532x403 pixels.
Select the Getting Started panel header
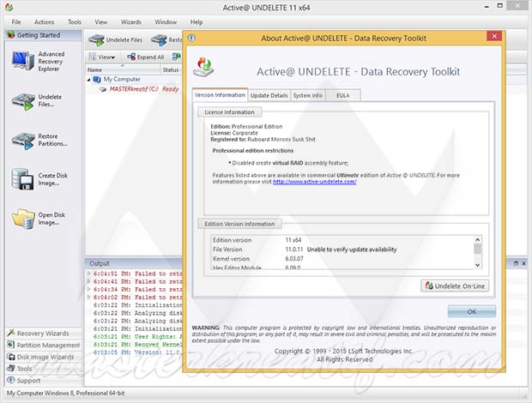[x=44, y=35]
